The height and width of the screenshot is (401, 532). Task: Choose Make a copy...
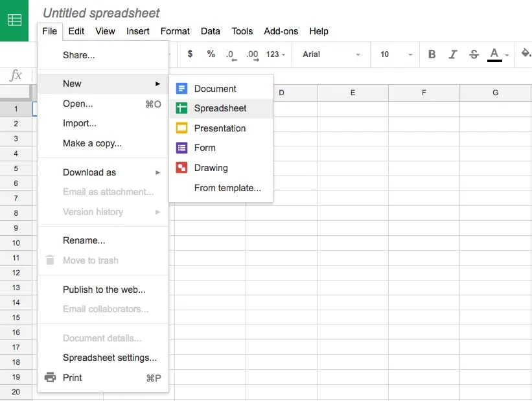(x=103, y=143)
